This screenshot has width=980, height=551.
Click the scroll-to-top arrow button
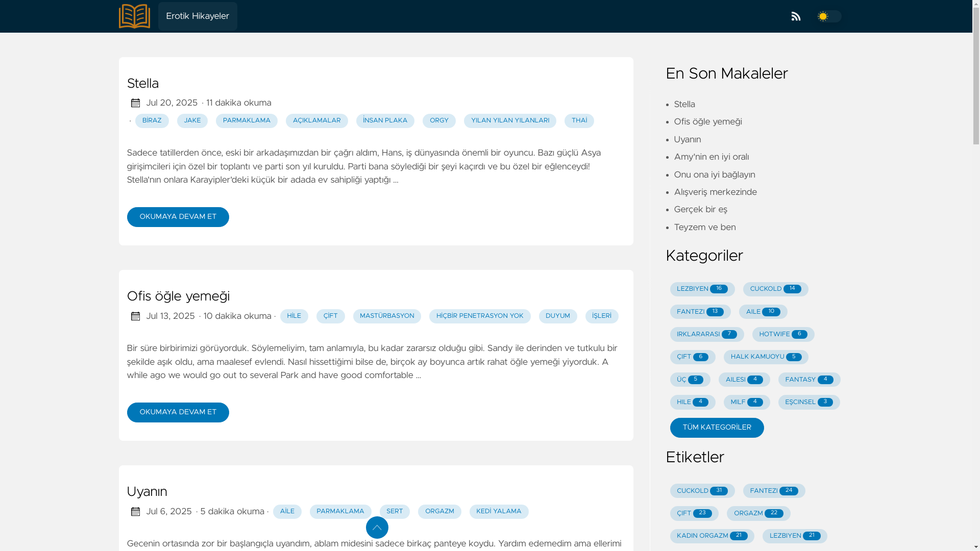(x=377, y=528)
